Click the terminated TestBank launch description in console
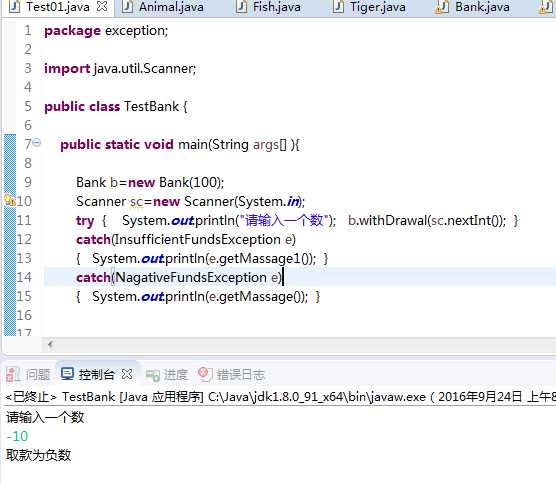556x484 pixels. (280, 396)
